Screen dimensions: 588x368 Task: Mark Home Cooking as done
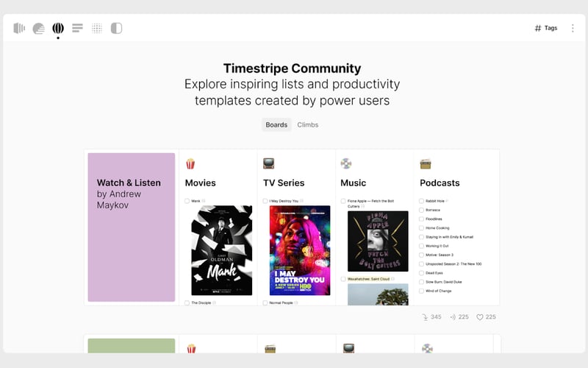point(421,228)
